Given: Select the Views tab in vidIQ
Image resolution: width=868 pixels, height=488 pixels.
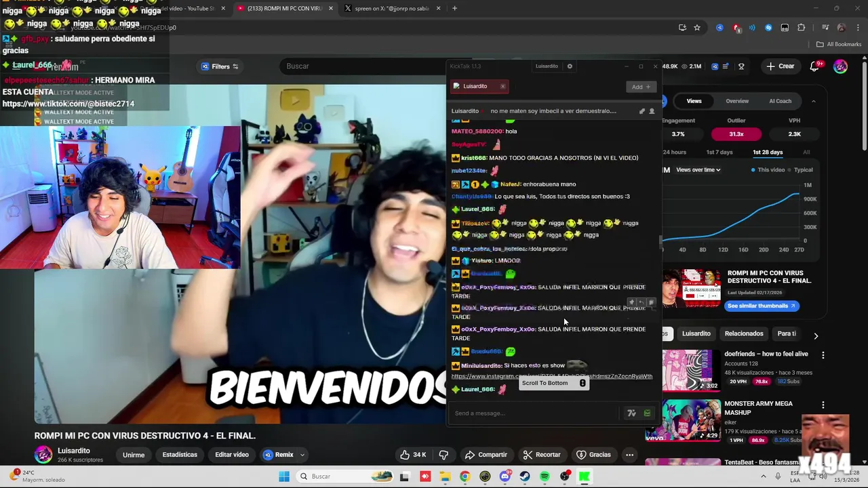Looking at the screenshot, I should (694, 101).
